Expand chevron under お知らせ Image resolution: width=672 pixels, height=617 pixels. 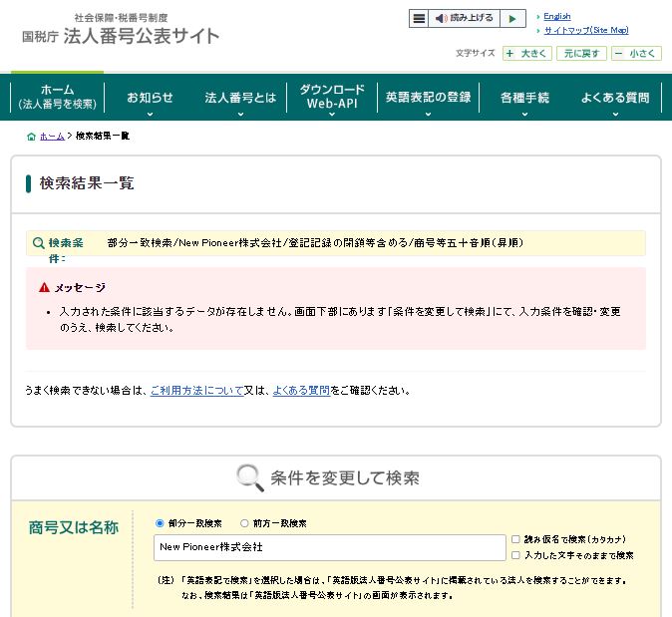[x=150, y=114]
